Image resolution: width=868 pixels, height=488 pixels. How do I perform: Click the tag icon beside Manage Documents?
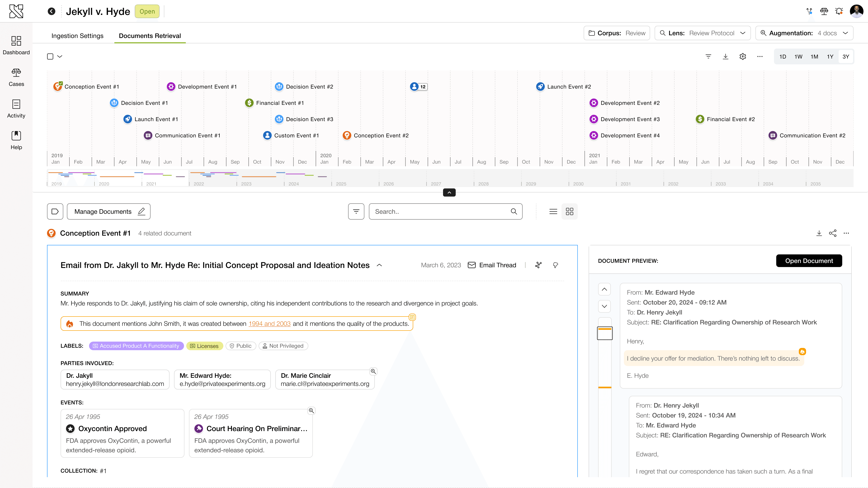click(x=55, y=211)
